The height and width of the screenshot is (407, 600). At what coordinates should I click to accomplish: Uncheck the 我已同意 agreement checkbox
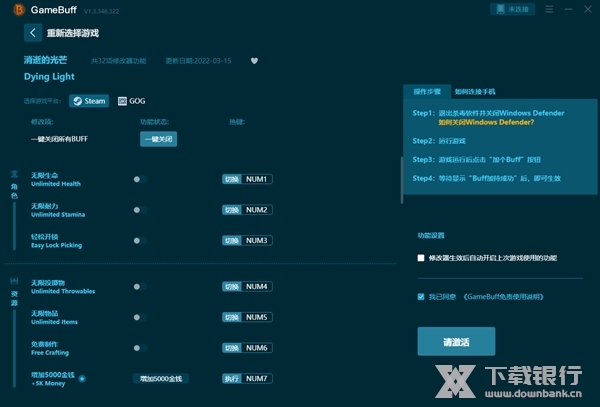(421, 297)
